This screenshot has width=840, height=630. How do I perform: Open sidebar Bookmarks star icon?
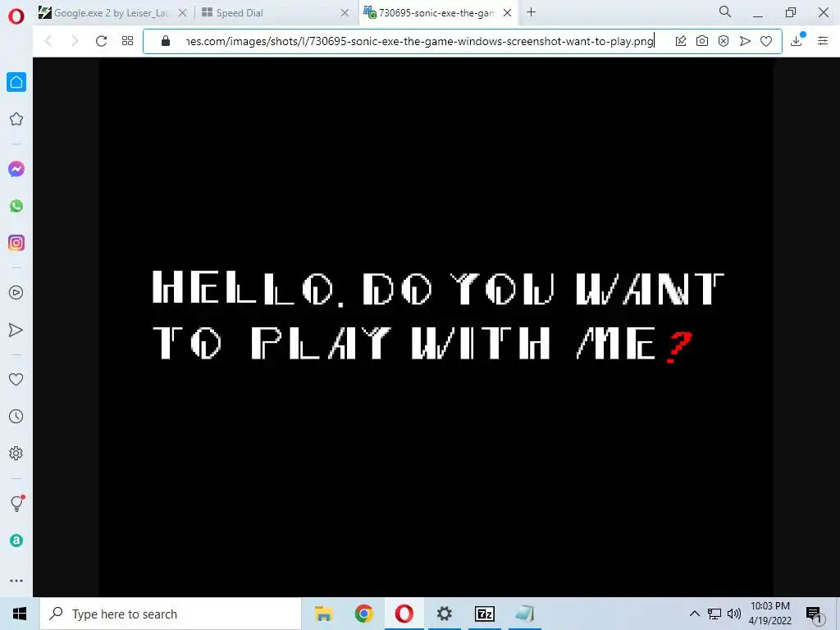click(16, 119)
